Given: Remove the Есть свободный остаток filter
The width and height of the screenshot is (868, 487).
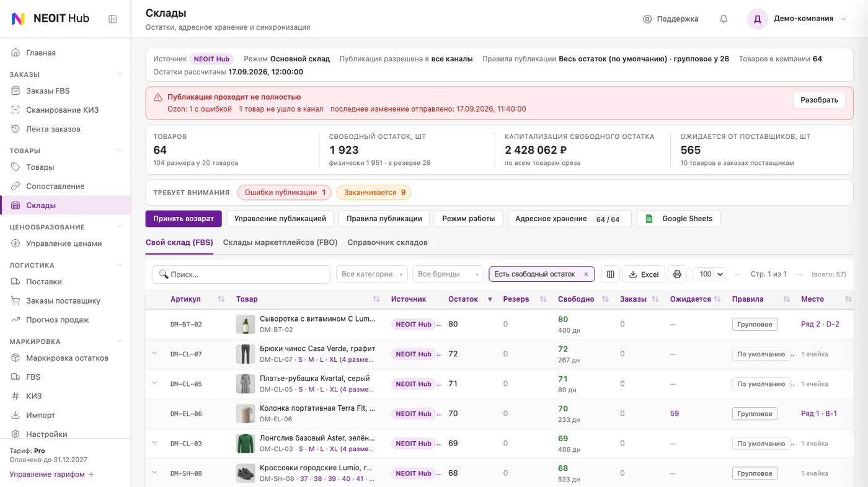Looking at the screenshot, I should pos(586,274).
